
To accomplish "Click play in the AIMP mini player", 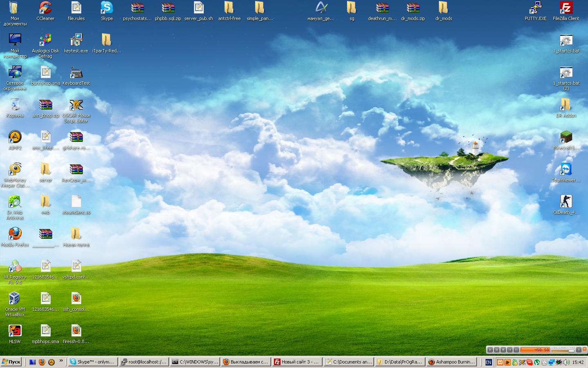I will [x=490, y=350].
